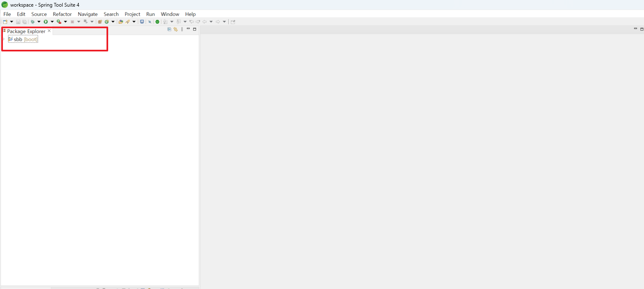Click the green Run play icon
This screenshot has width=644, height=289.
[46, 22]
